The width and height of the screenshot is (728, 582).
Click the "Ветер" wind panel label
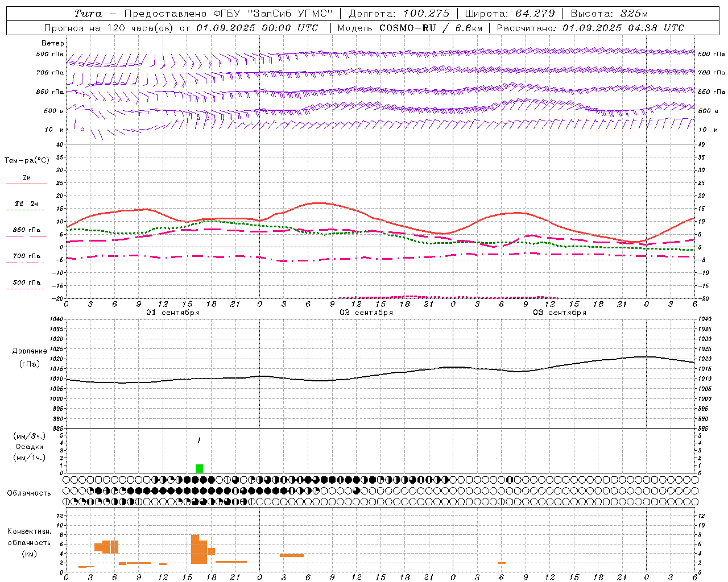tap(53, 43)
